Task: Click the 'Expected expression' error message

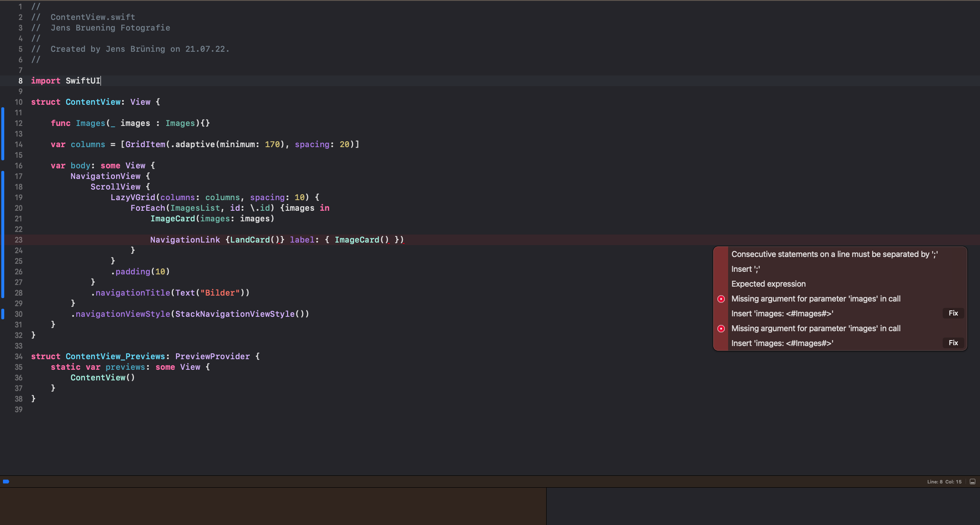Action: coord(768,284)
